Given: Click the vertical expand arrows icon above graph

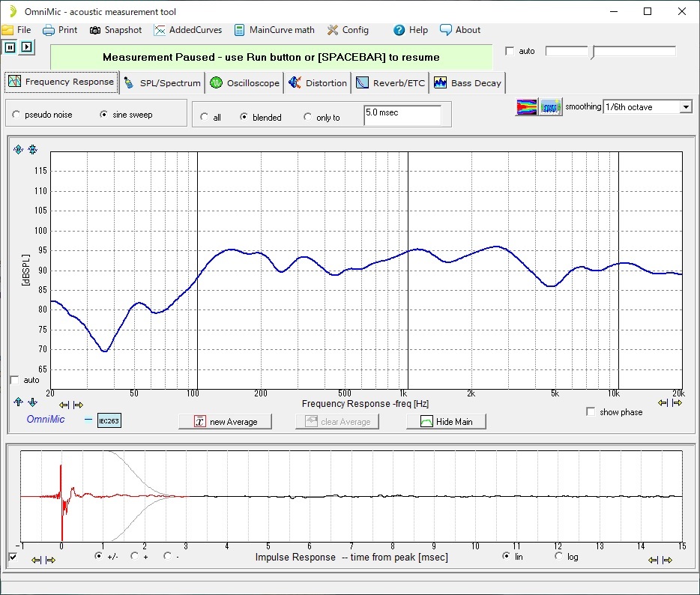Looking at the screenshot, I should point(18,150).
